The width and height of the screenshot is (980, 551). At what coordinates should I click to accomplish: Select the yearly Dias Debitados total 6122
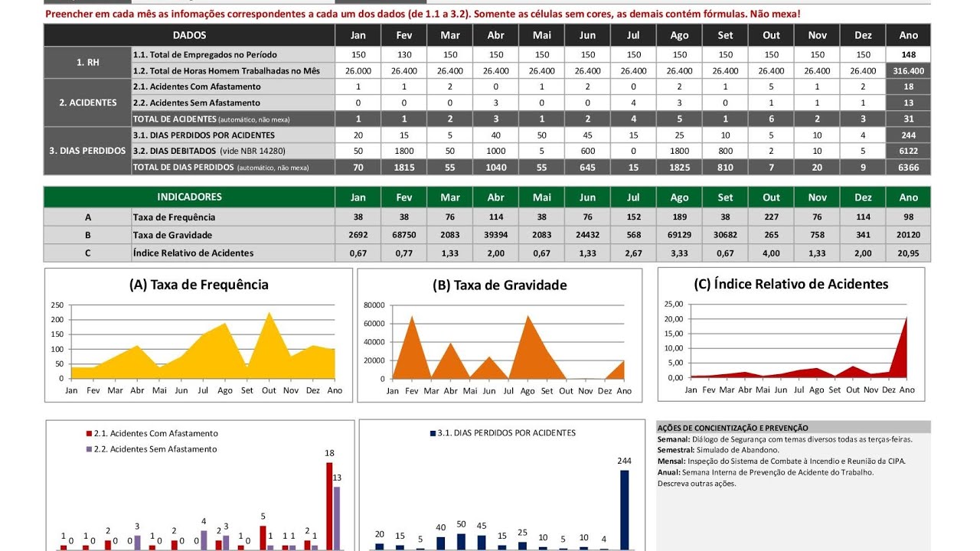909,151
